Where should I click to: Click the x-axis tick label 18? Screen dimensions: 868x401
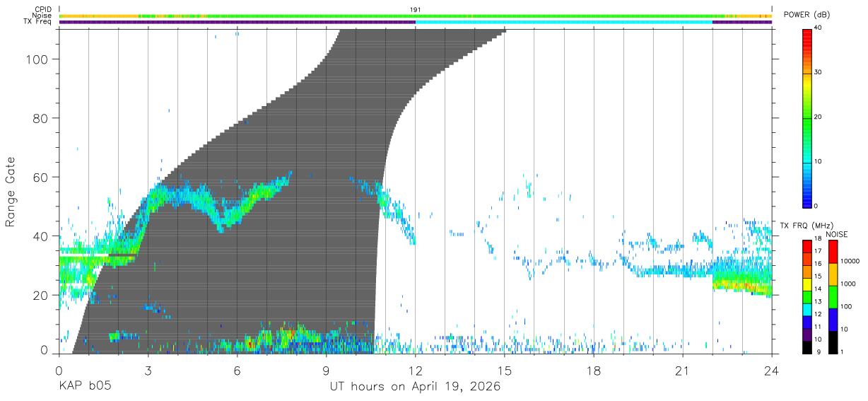[594, 370]
